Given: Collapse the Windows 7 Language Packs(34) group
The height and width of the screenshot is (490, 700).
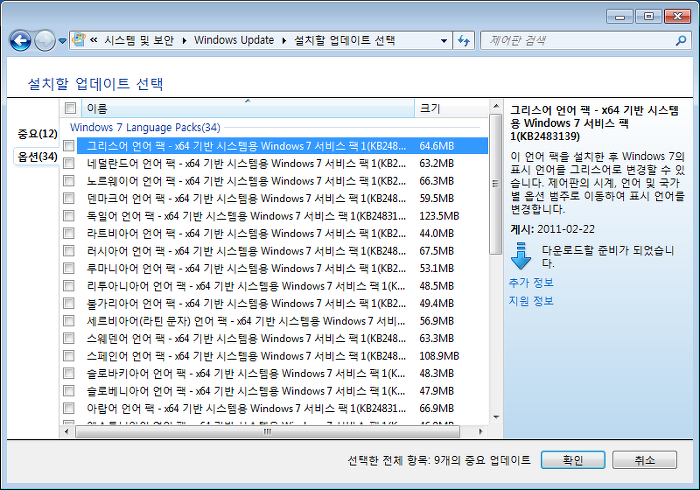Looking at the screenshot, I should pyautogui.click(x=145, y=128).
